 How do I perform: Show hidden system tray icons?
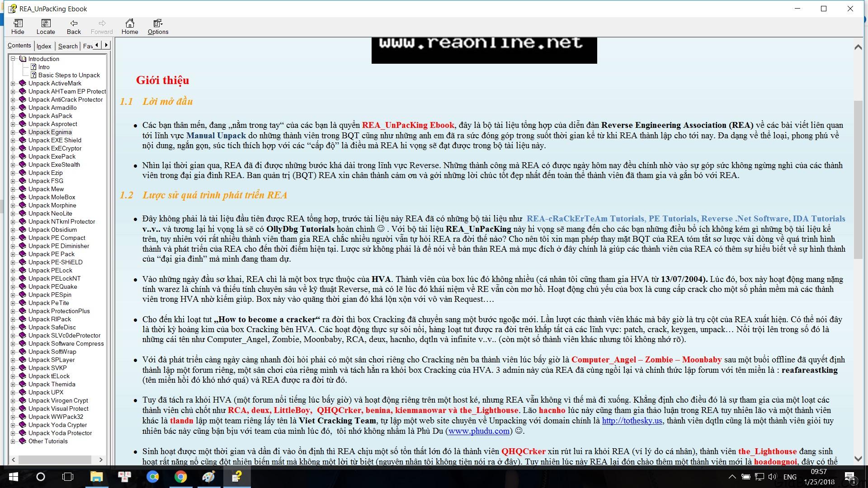pyautogui.click(x=732, y=477)
